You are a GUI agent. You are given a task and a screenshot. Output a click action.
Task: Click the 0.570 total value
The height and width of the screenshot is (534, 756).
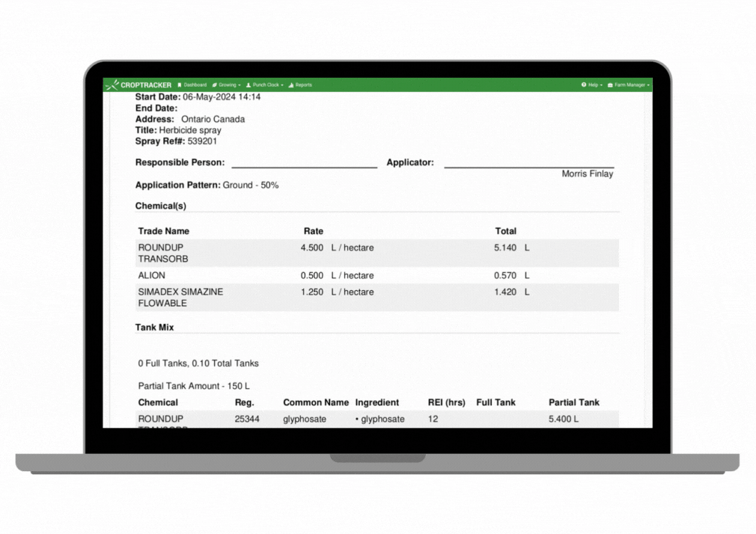(x=504, y=276)
